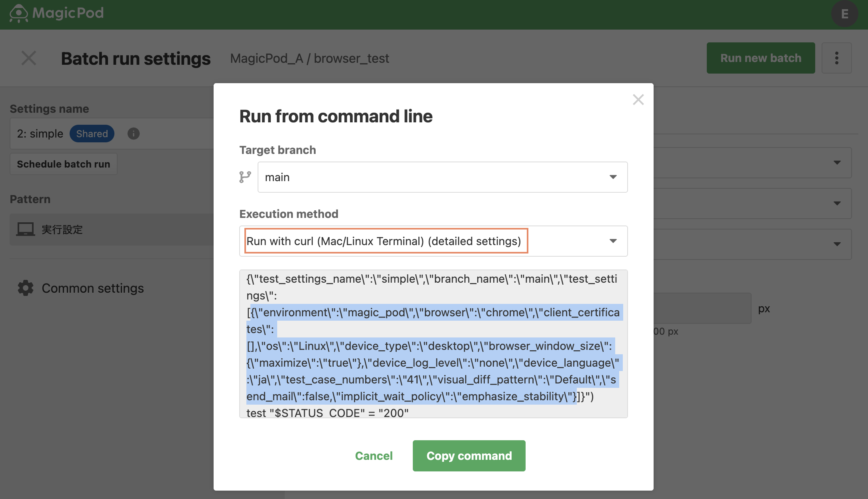Click Run new batch button
This screenshot has height=499, width=868.
click(x=761, y=58)
